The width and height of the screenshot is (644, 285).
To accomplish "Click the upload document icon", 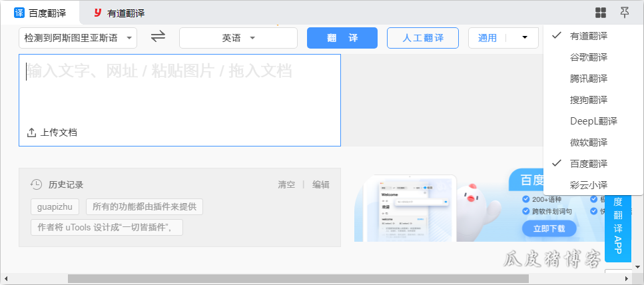I will [x=31, y=133].
